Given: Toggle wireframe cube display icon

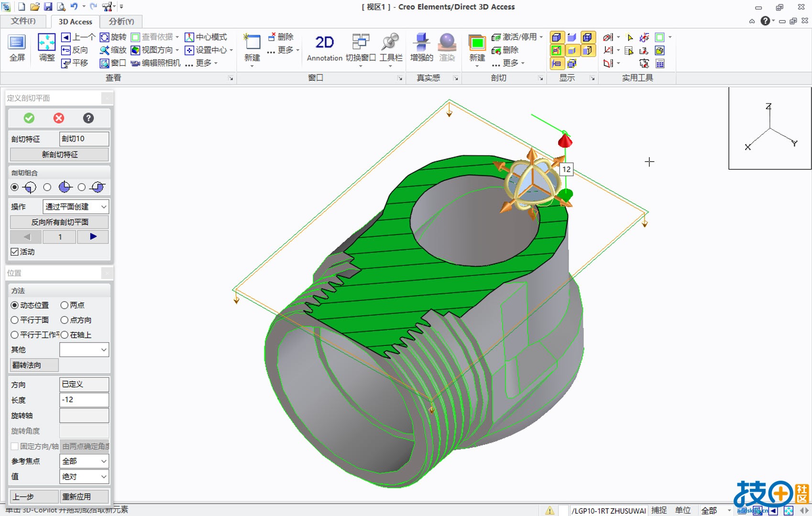Looking at the screenshot, I should [x=587, y=37].
